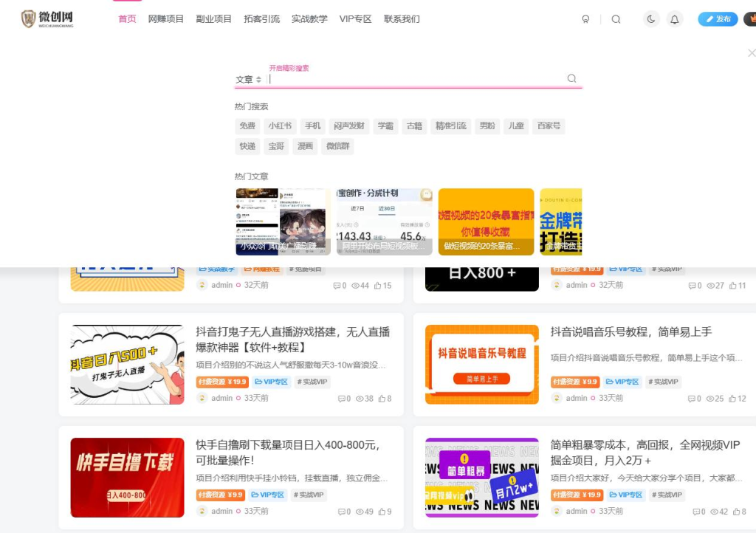
Task: Click the views eye icon showing 38
Action: point(360,399)
